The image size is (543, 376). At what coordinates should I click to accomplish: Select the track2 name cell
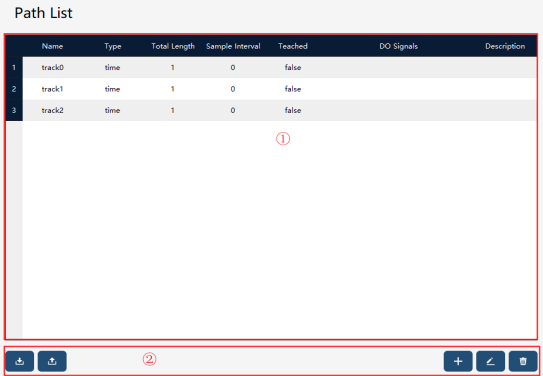pos(53,110)
